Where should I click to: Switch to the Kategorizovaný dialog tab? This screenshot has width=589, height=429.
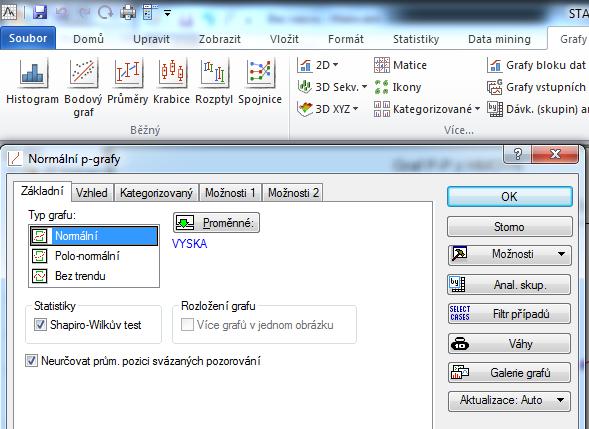[x=156, y=193]
